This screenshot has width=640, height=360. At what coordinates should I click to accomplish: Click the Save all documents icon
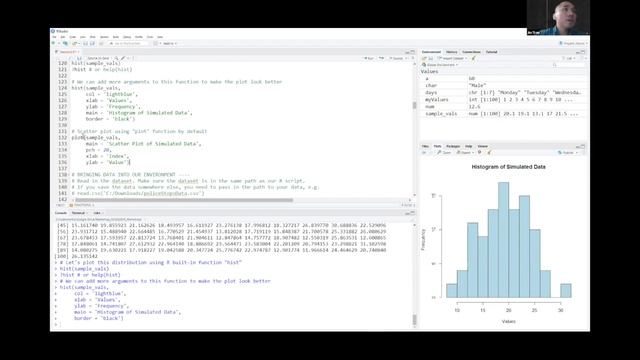coord(92,43)
